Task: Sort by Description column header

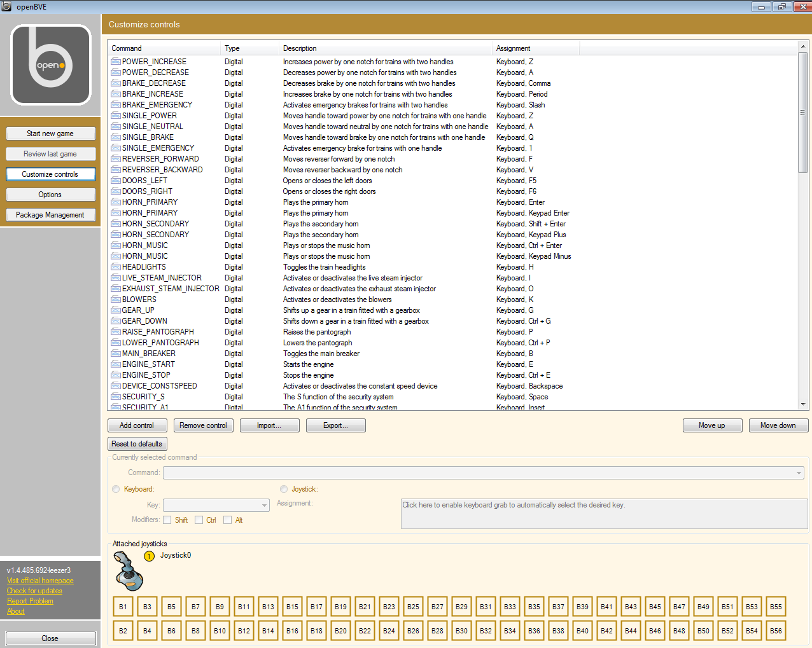Action: (x=386, y=48)
